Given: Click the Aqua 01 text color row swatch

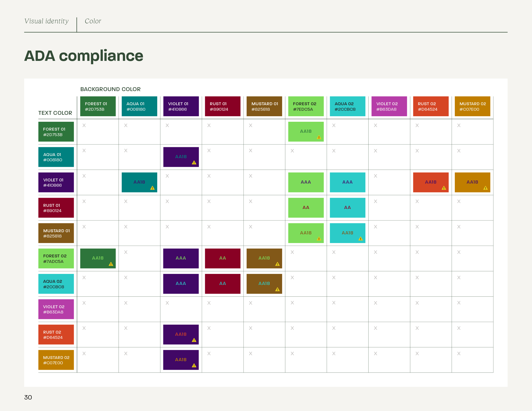Looking at the screenshot, I should tap(56, 157).
